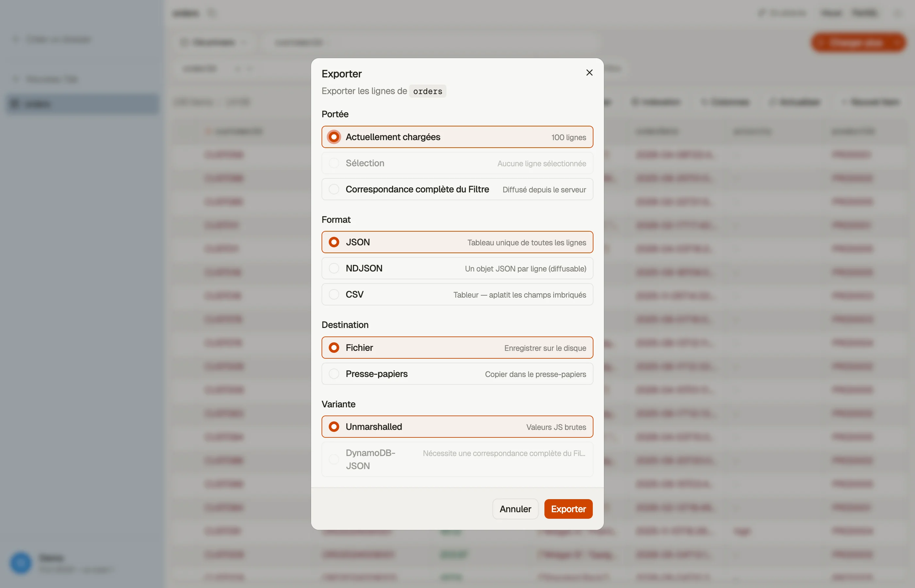
Task: Select Correspondance complète du Filtre option
Action: [457, 189]
